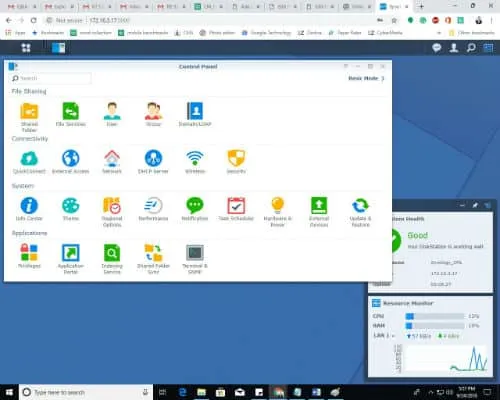Open a new browser tab
The image size is (500, 400).
(x=421, y=6)
